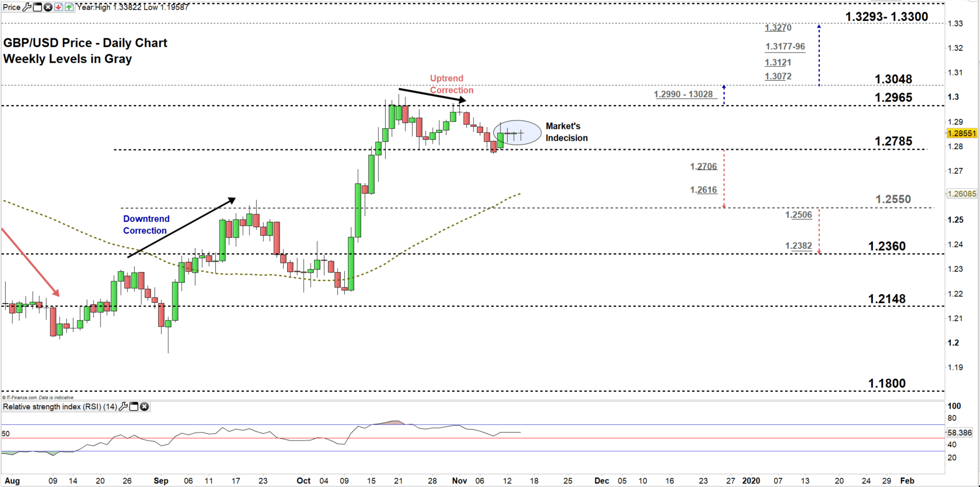Viewport: 980px width, 487px height.
Task: Click the 1.3072 target text
Action: tap(778, 77)
